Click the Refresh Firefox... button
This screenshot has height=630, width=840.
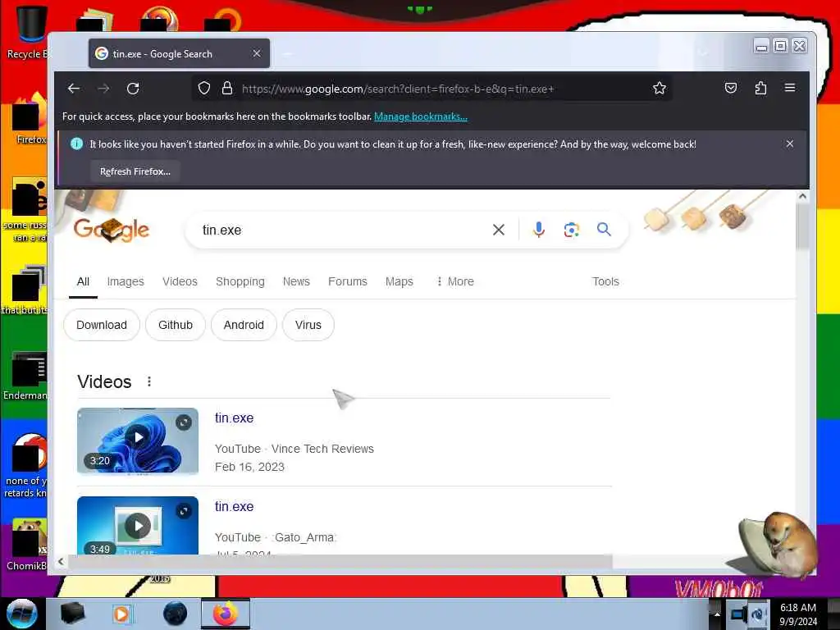(x=135, y=171)
